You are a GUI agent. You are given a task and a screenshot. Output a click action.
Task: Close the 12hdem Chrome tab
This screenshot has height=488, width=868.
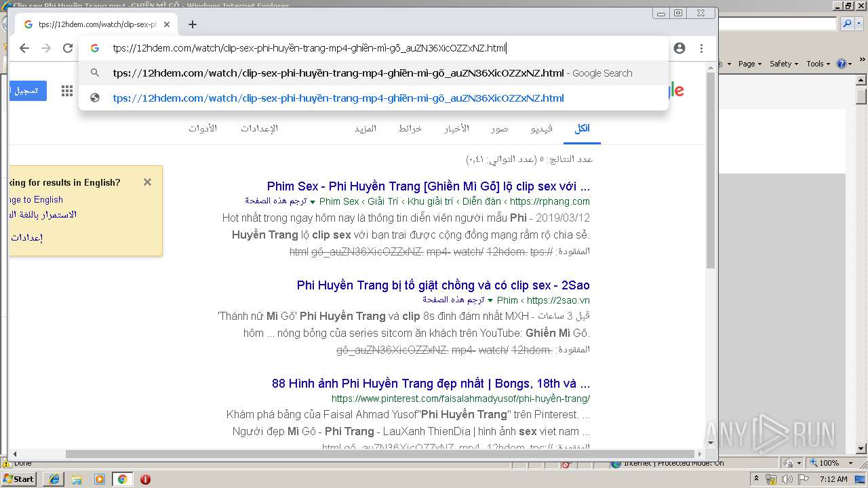pyautogui.click(x=167, y=24)
